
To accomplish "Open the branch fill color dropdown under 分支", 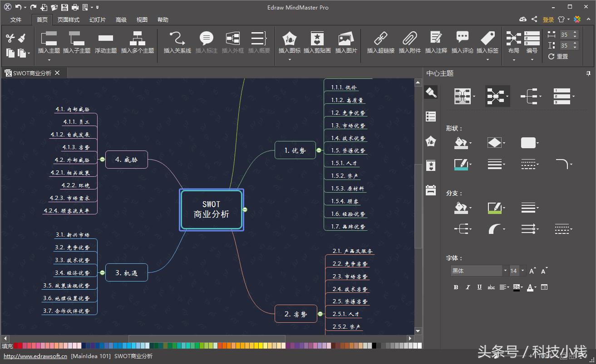I will (x=470, y=208).
